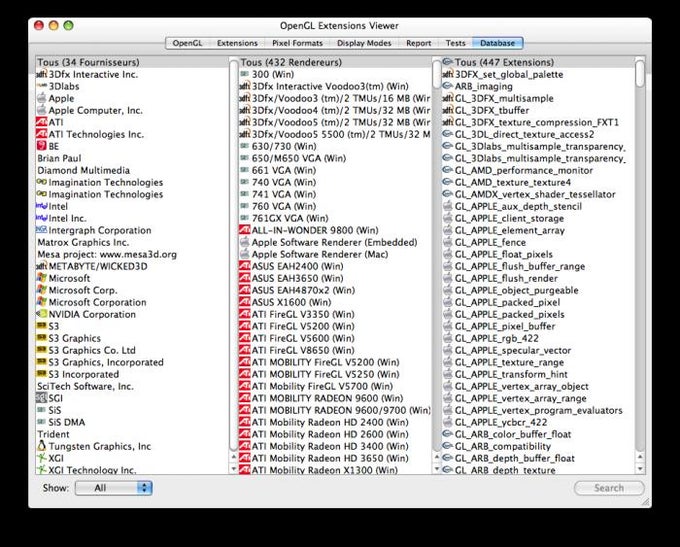Click the Intergraph Corporation icon
Image resolution: width=680 pixels, height=547 pixels.
42,230
